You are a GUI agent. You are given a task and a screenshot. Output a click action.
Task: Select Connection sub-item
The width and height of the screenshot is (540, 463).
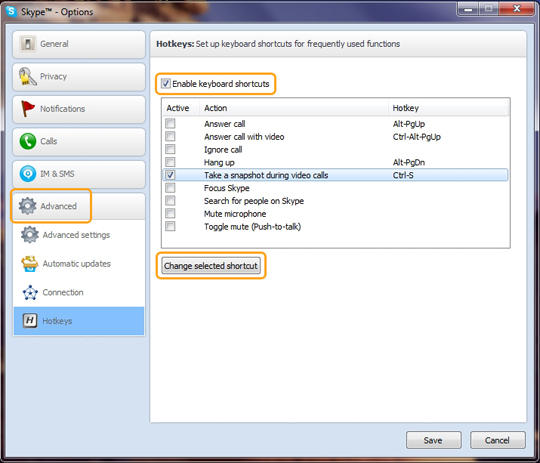coord(79,292)
